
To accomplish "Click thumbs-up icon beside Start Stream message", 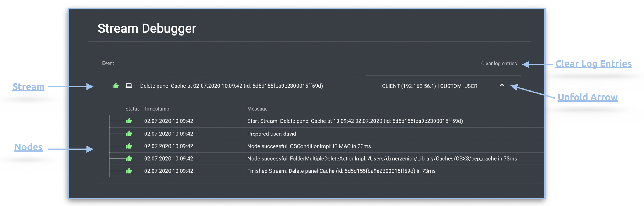I will click(129, 121).
